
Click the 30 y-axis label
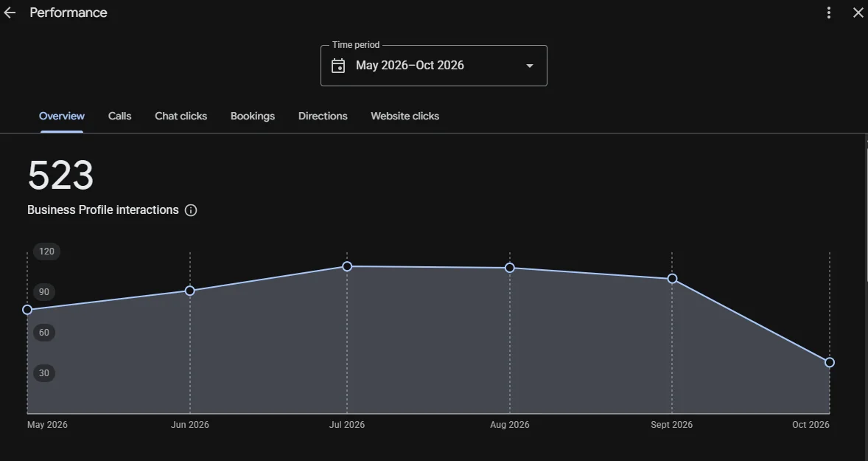click(43, 373)
